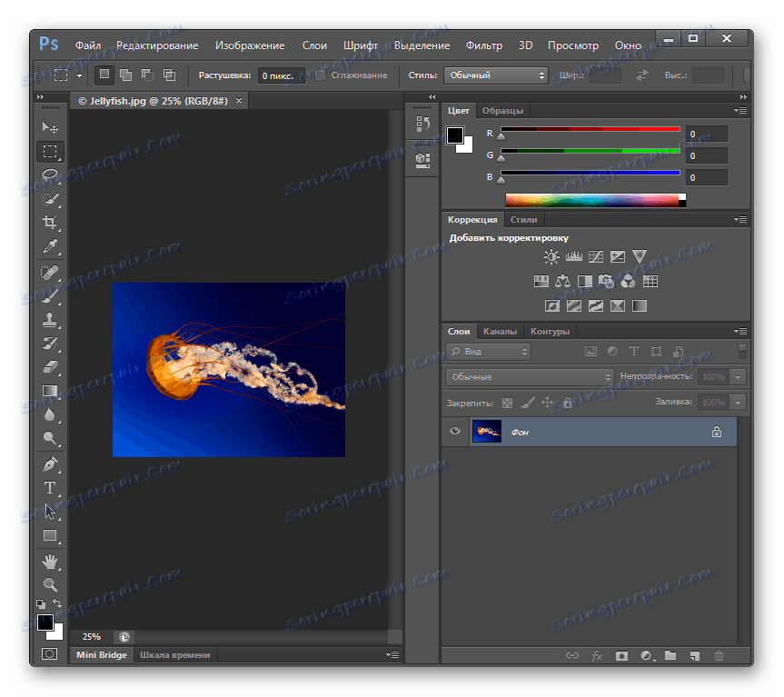Open the History panel icon
784x697 pixels.
[422, 124]
